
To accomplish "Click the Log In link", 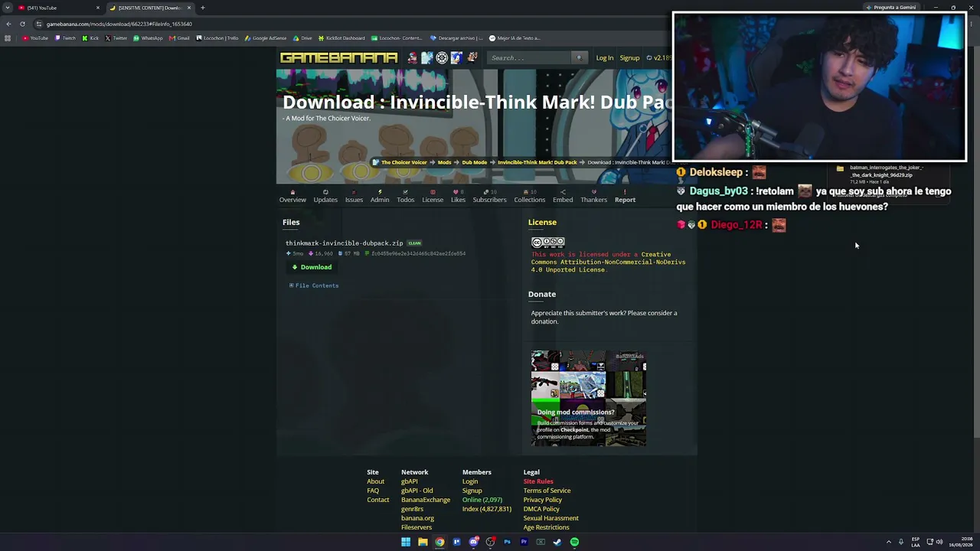I will coord(605,57).
